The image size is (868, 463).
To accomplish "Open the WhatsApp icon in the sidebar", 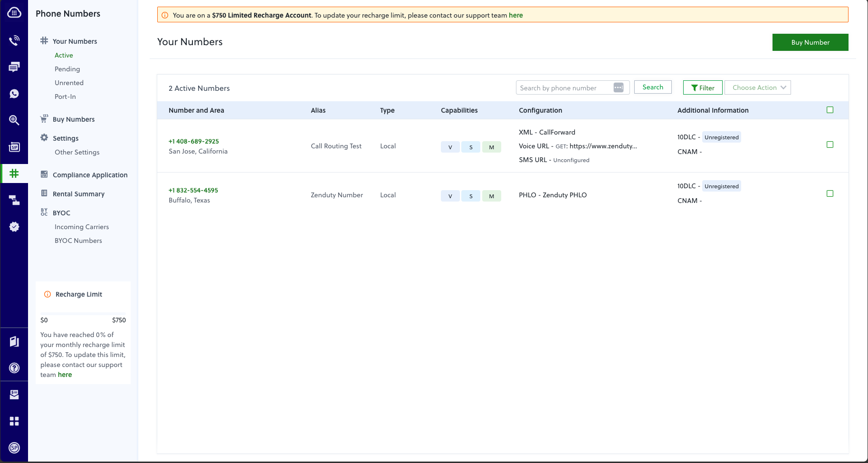I will 14,94.
